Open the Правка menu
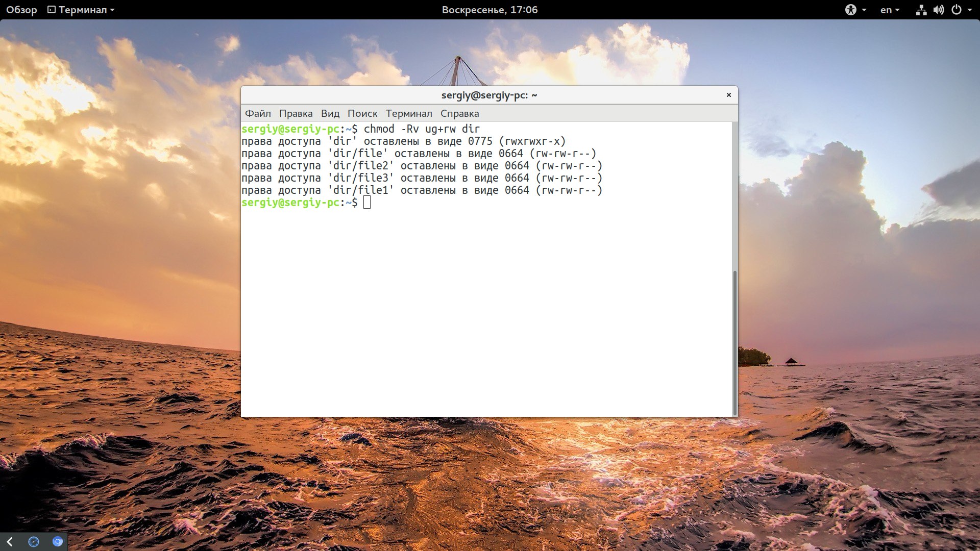 [x=296, y=113]
